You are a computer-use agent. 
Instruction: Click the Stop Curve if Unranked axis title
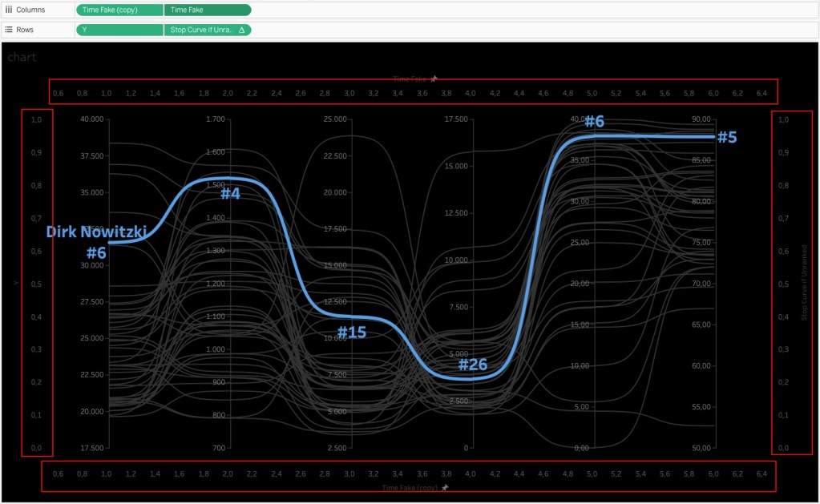(804, 282)
